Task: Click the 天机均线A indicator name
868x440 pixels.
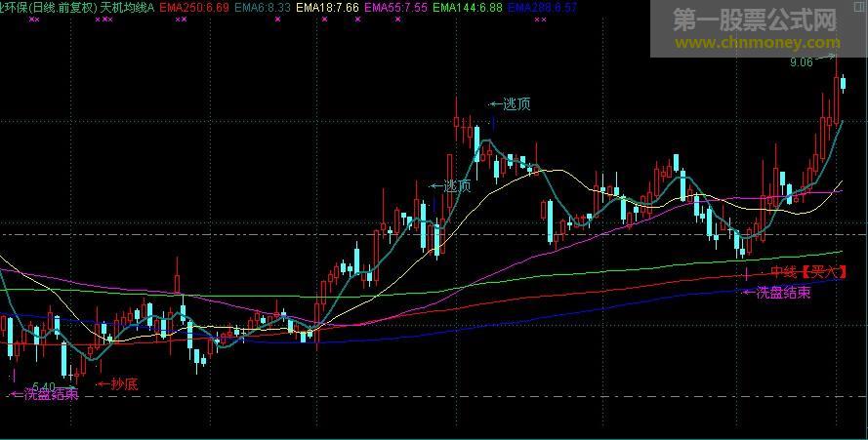Action: coord(128,7)
